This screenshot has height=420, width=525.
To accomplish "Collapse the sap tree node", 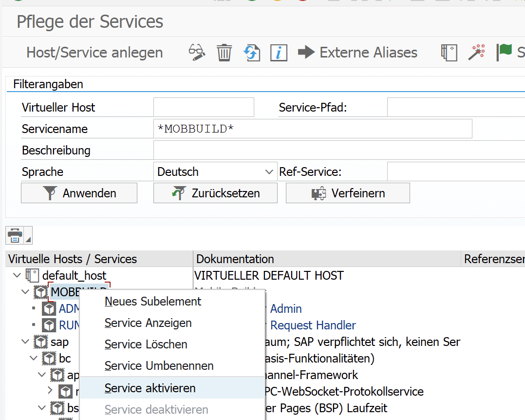I will (x=25, y=342).
